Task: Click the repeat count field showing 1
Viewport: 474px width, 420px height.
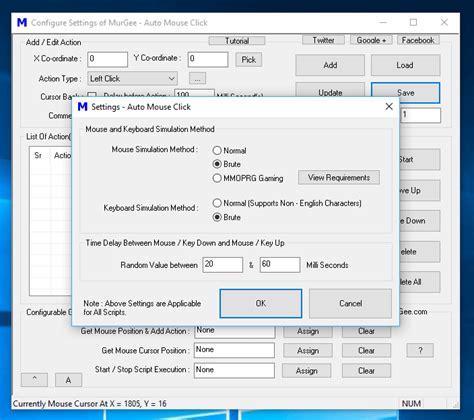Action: coord(421,115)
